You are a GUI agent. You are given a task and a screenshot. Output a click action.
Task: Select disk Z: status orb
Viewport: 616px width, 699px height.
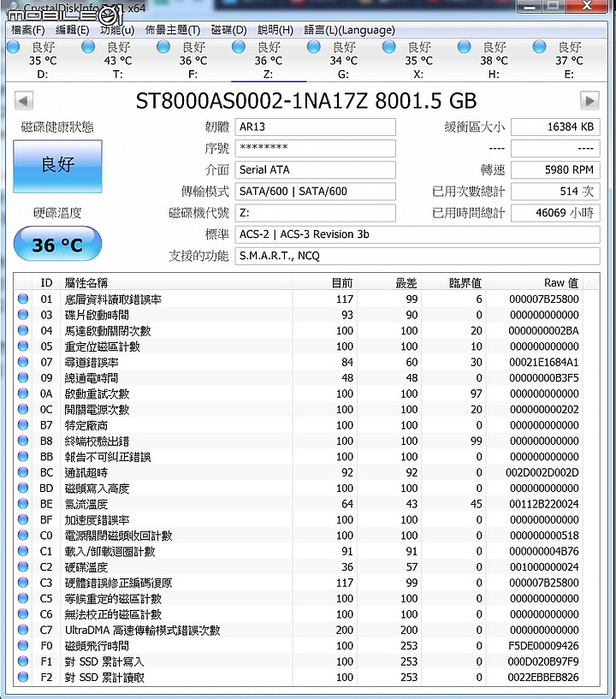[239, 46]
